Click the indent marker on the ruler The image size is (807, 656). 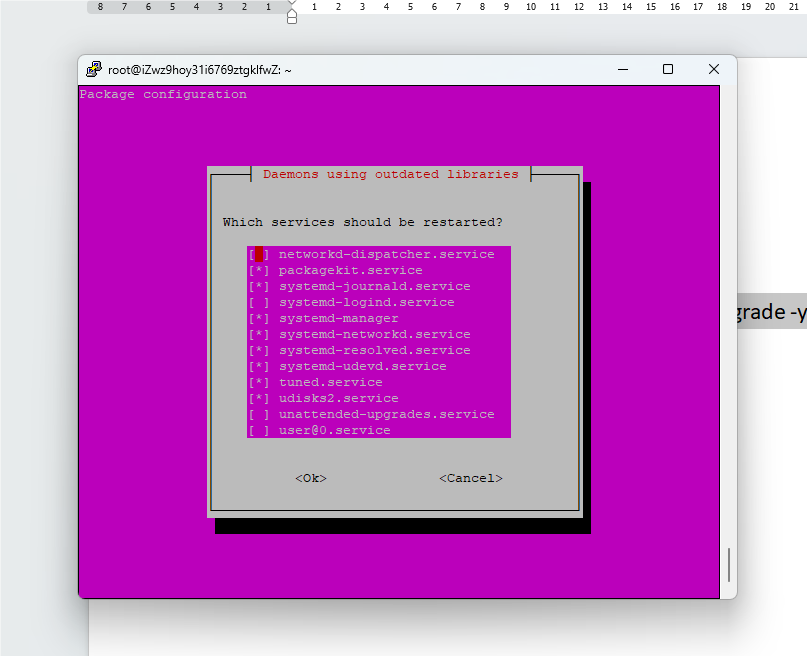pos(292,16)
